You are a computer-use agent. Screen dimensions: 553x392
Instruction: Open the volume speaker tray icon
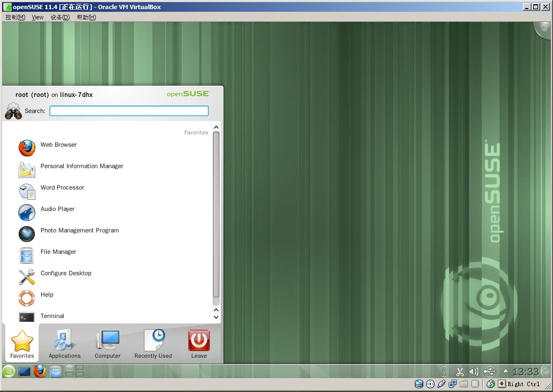474,372
